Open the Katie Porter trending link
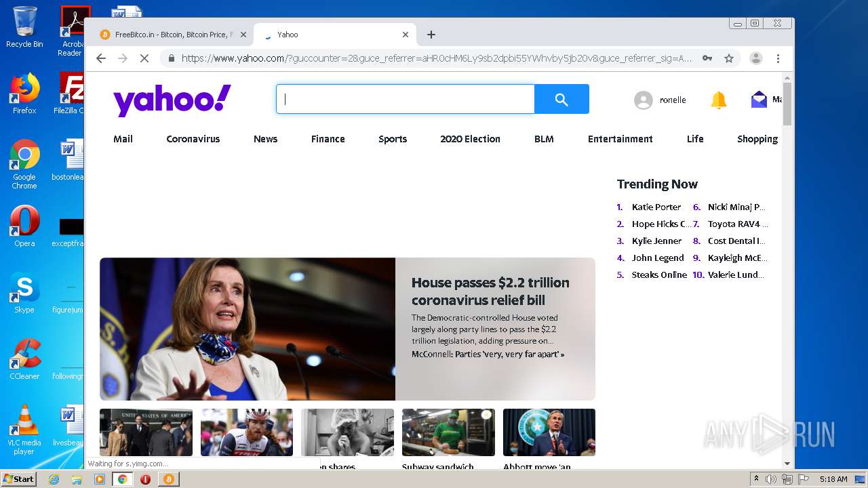Screen dimensions: 868x488 (x=656, y=207)
